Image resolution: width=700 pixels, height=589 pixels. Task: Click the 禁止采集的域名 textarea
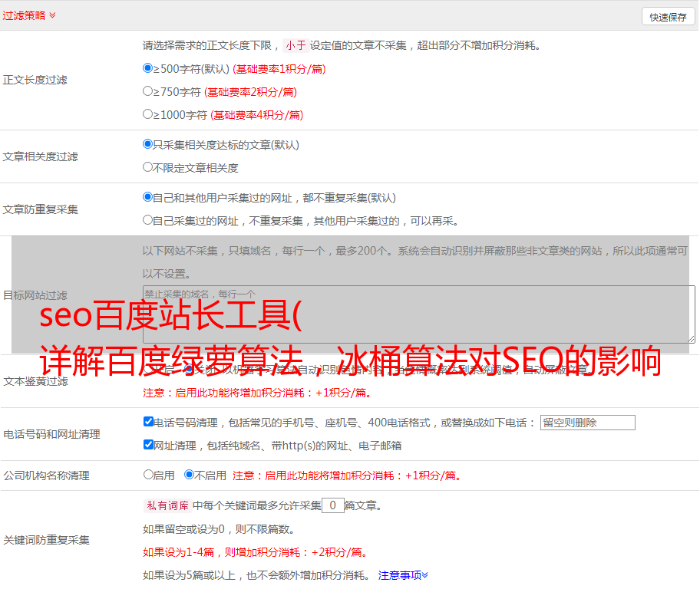click(x=419, y=314)
